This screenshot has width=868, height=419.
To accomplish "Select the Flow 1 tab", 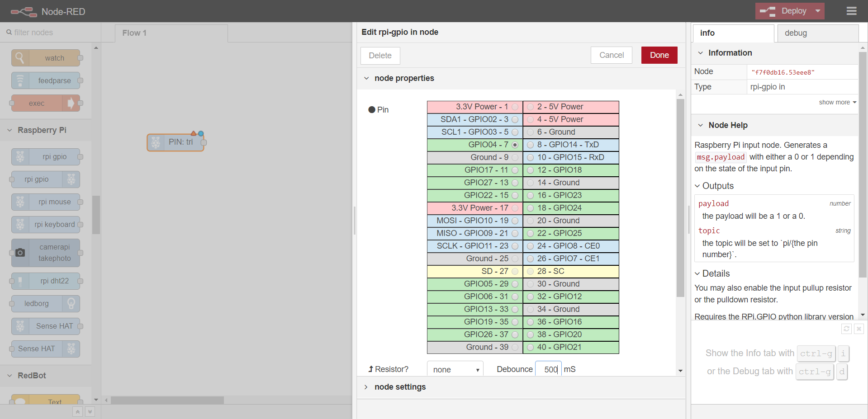I will point(171,33).
